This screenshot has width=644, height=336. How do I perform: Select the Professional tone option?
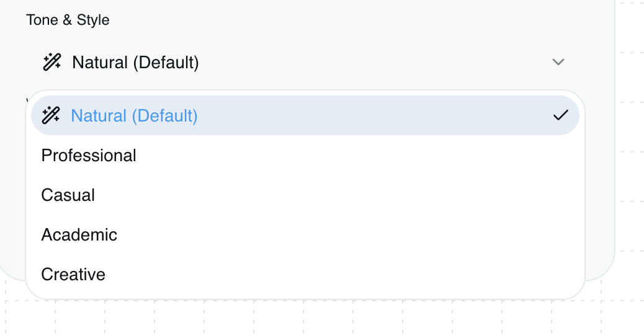pos(89,156)
